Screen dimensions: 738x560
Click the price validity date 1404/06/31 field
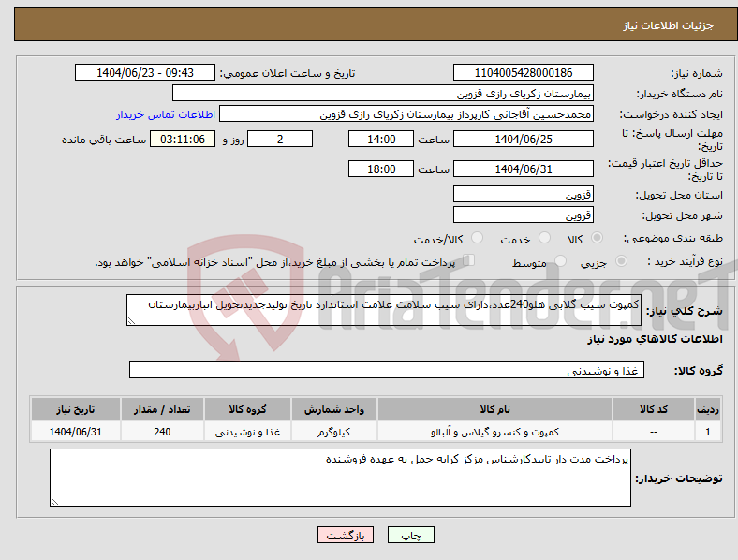coord(524,169)
